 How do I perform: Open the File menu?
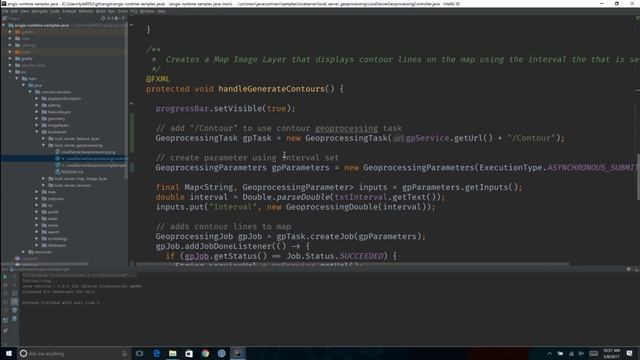(5, 11)
